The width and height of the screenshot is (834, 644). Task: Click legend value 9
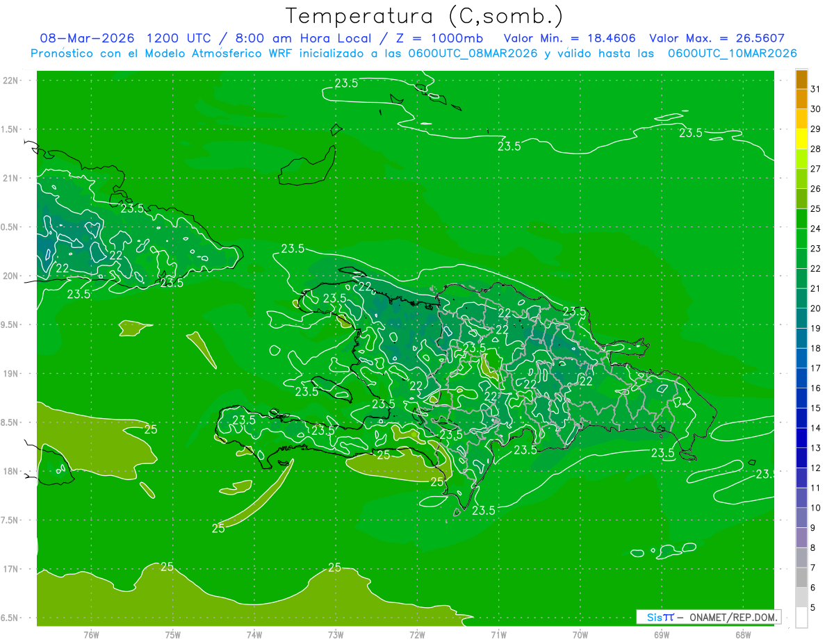pyautogui.click(x=813, y=528)
